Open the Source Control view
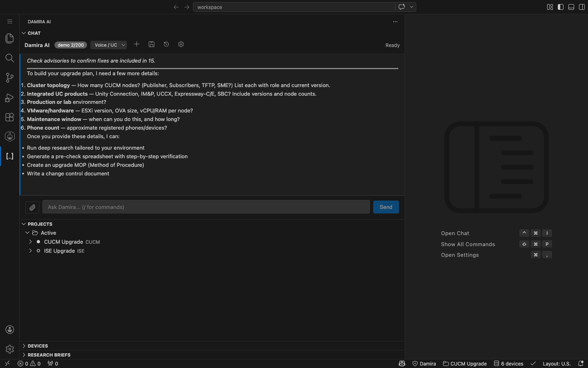The width and height of the screenshot is (588, 368). pyautogui.click(x=9, y=78)
